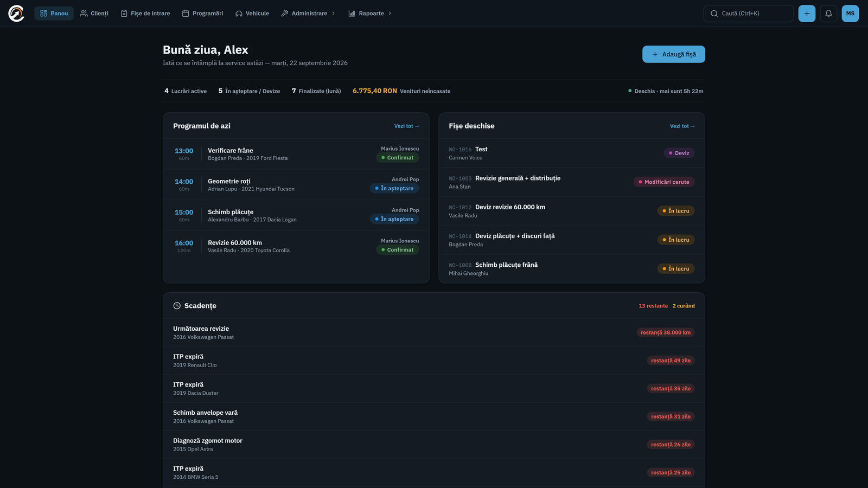The height and width of the screenshot is (488, 868).
Task: Open Schimb plăcuțe frână work order
Action: click(x=572, y=268)
